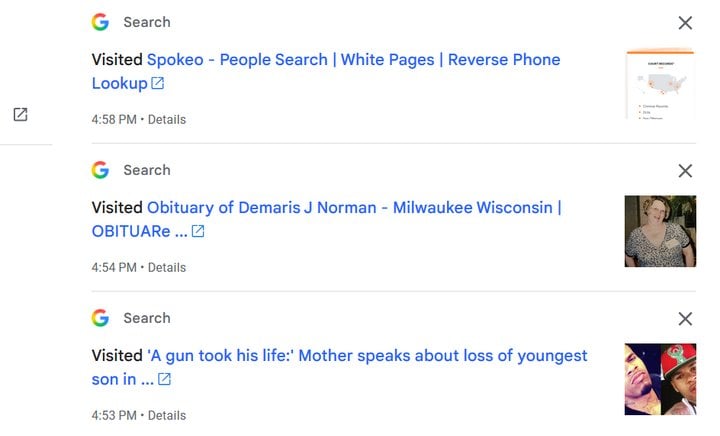Click the Search label on the Spokeo entry
The width and height of the screenshot is (720, 436).
(x=147, y=22)
